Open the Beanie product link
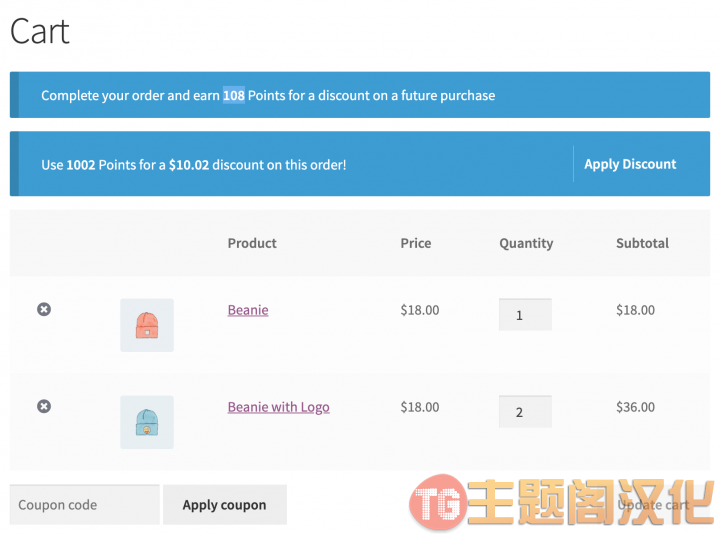Screen dimensions: 720x534 pyautogui.click(x=248, y=310)
